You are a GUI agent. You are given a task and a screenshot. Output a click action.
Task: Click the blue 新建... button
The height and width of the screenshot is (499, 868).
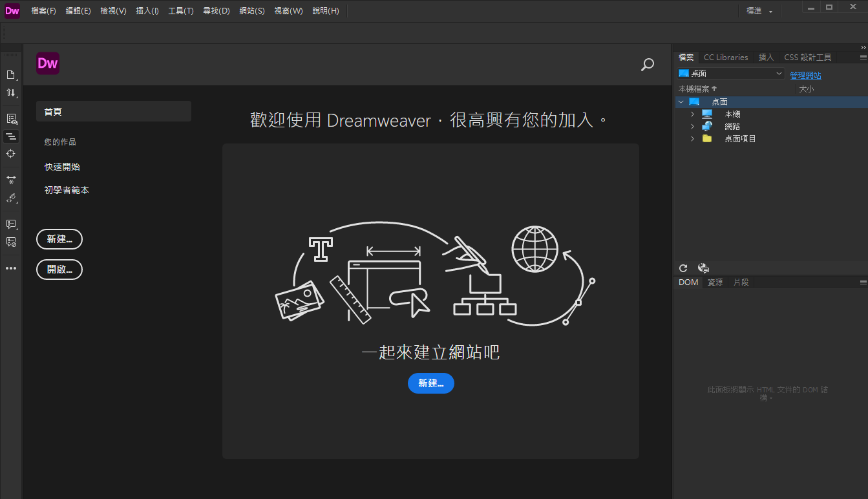point(431,383)
